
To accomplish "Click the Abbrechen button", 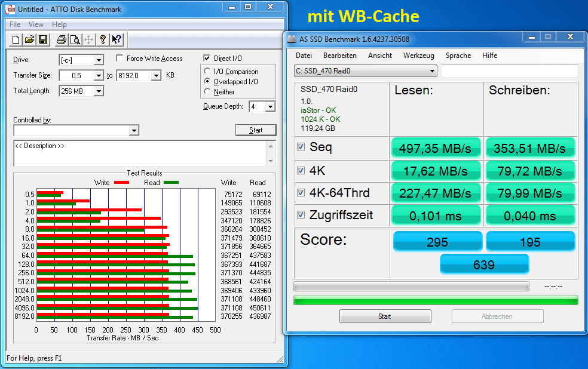I will pyautogui.click(x=497, y=316).
